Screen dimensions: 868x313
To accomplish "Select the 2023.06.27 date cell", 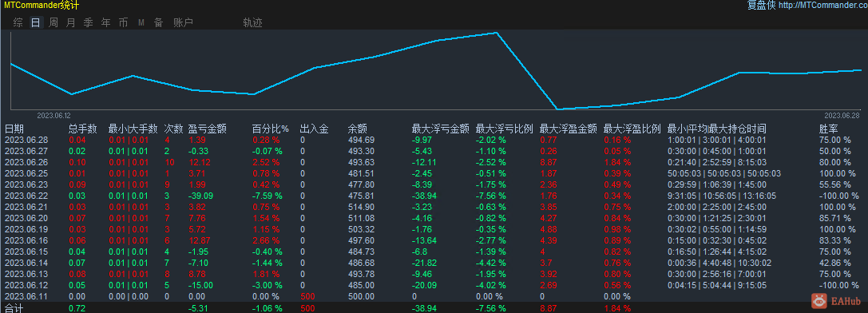I will 26,151.
